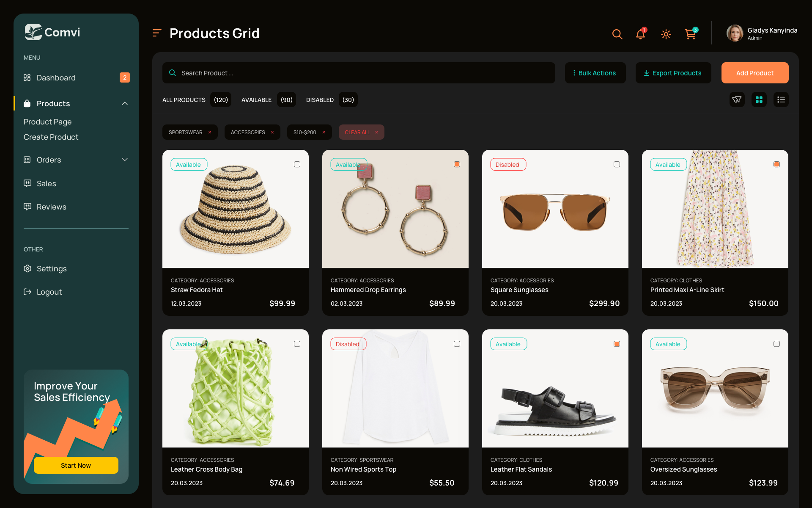Open the filter funnel icon
Image resolution: width=812 pixels, height=508 pixels.
click(737, 99)
